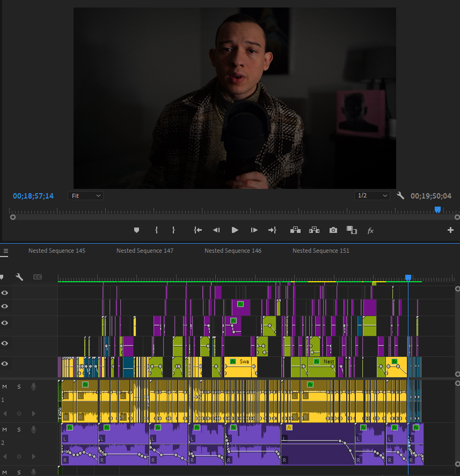The image size is (460, 476).
Task: Solo audio track 1
Action: tap(19, 387)
